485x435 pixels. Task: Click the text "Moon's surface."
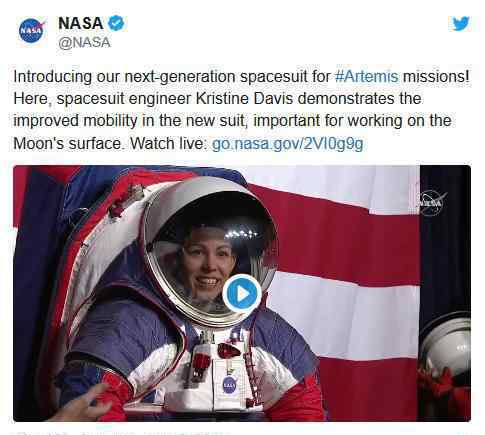pos(69,144)
